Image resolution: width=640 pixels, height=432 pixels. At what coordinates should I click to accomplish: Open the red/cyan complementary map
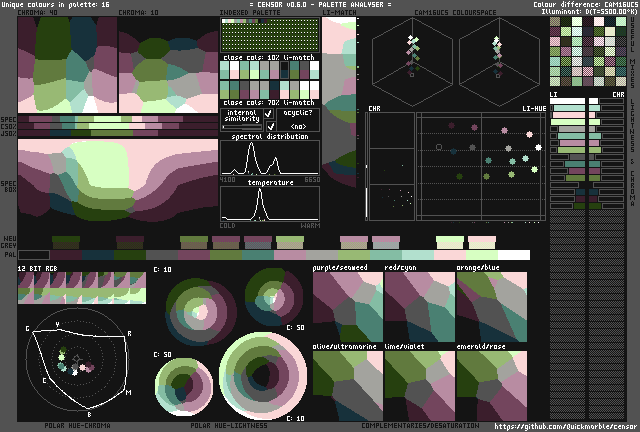(x=420, y=307)
